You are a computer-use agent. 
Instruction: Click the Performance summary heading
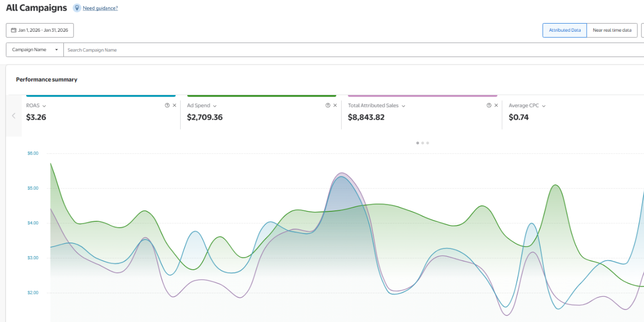coord(47,79)
